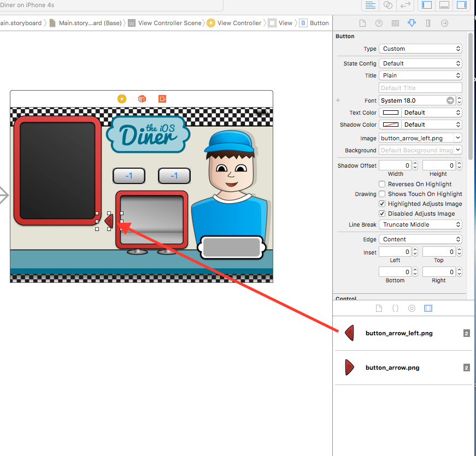Open the Version editor view

[406, 5]
